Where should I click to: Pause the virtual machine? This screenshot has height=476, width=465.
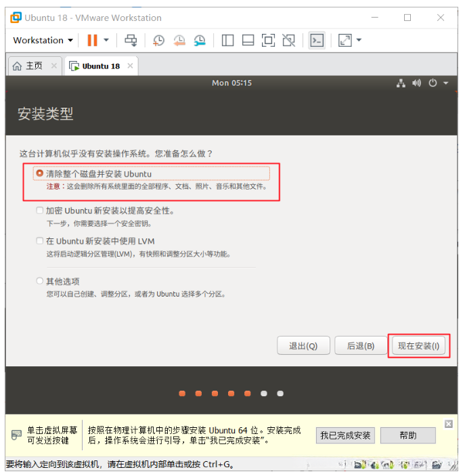[92, 40]
